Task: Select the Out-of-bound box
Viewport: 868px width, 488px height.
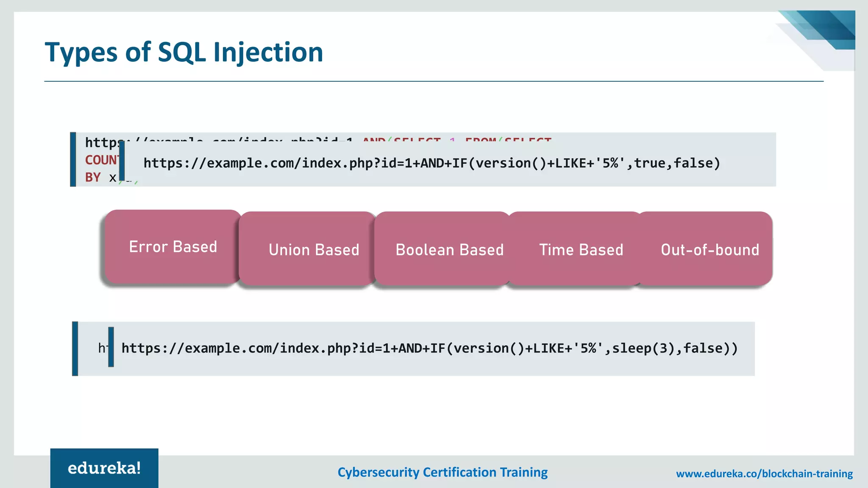Action: click(705, 249)
